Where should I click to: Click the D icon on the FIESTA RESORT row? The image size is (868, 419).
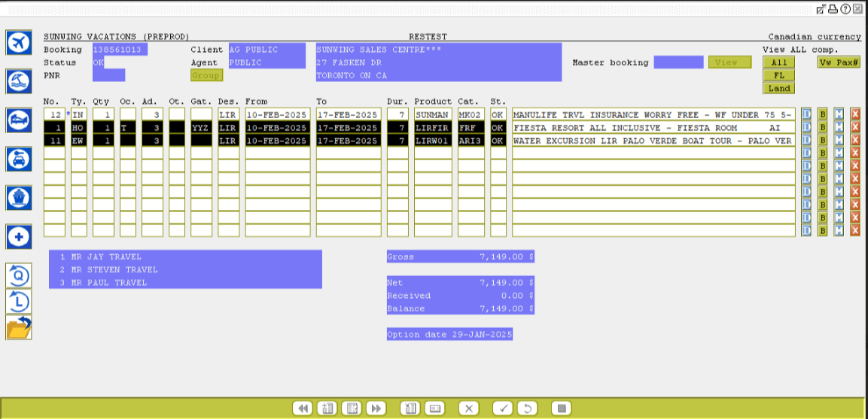click(x=806, y=127)
